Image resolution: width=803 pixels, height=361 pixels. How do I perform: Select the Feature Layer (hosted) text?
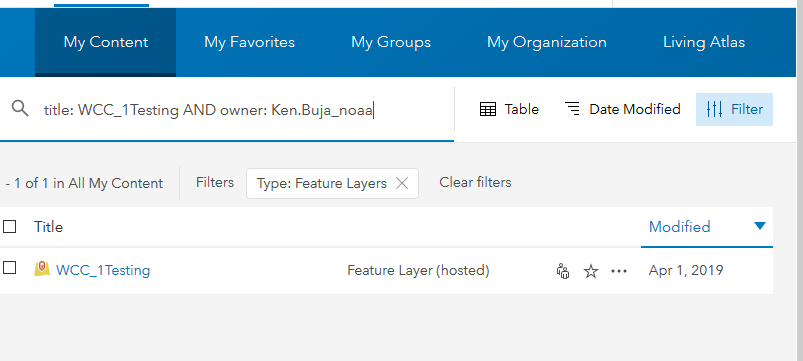pos(418,270)
